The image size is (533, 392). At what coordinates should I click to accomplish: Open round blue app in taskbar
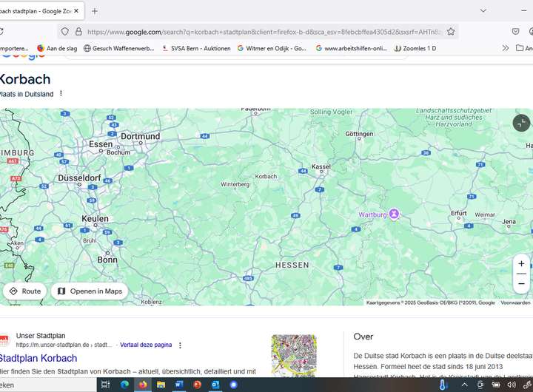click(233, 385)
